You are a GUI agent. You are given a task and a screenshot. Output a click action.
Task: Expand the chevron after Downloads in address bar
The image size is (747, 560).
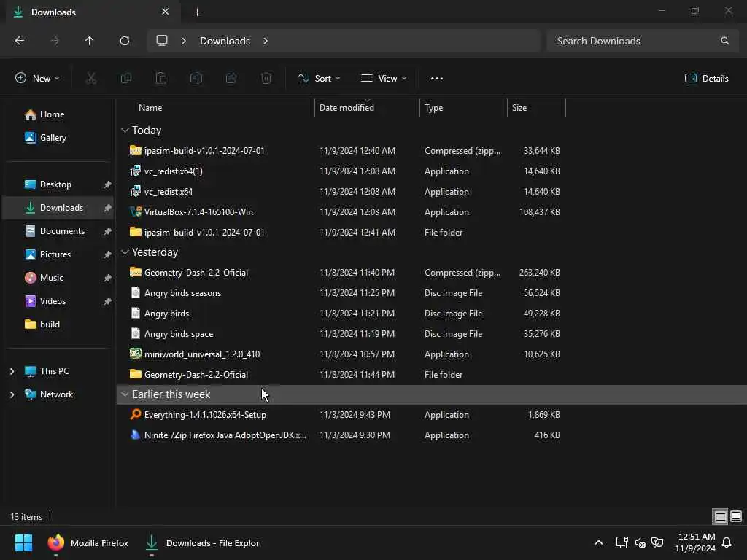(266, 41)
